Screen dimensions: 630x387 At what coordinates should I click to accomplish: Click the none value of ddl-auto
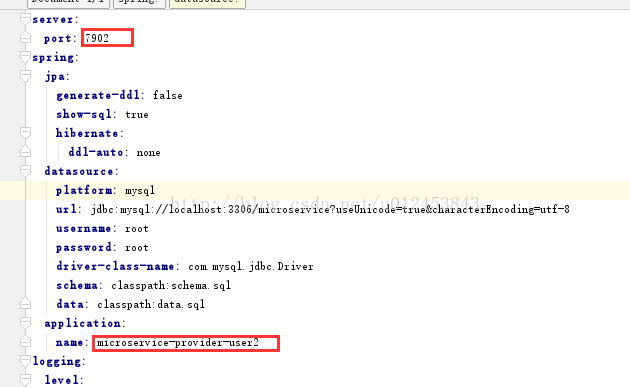148,153
